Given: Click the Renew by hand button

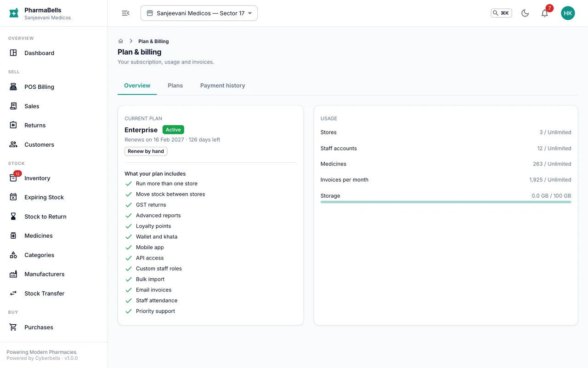Looking at the screenshot, I should point(146,151).
